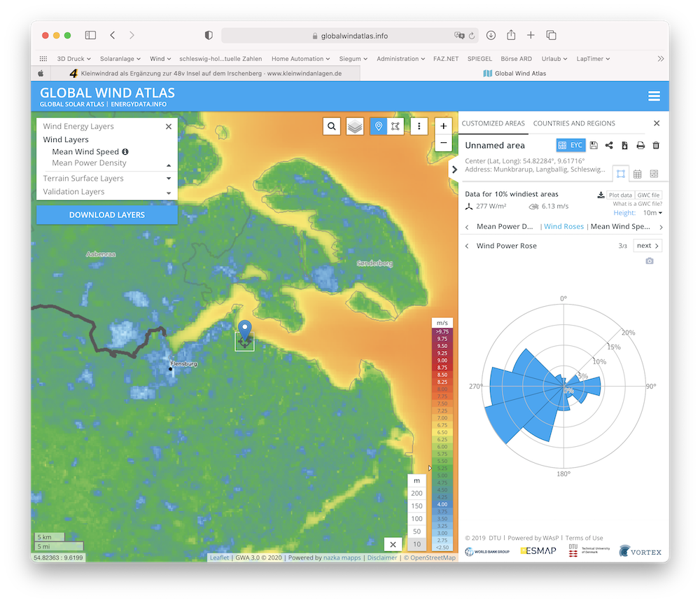Zoom in on the map
700x603 pixels.
[443, 126]
